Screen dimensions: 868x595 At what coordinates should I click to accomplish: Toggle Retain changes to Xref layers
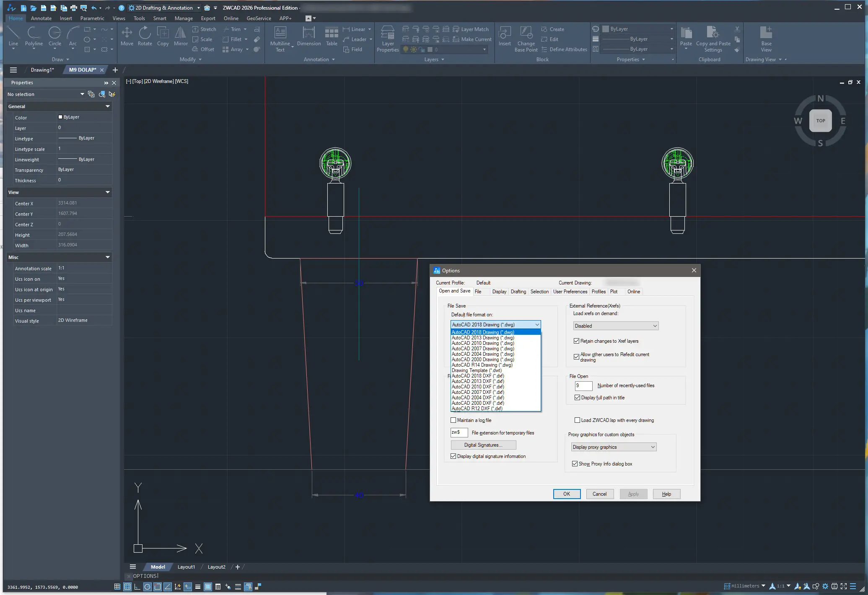coord(577,341)
